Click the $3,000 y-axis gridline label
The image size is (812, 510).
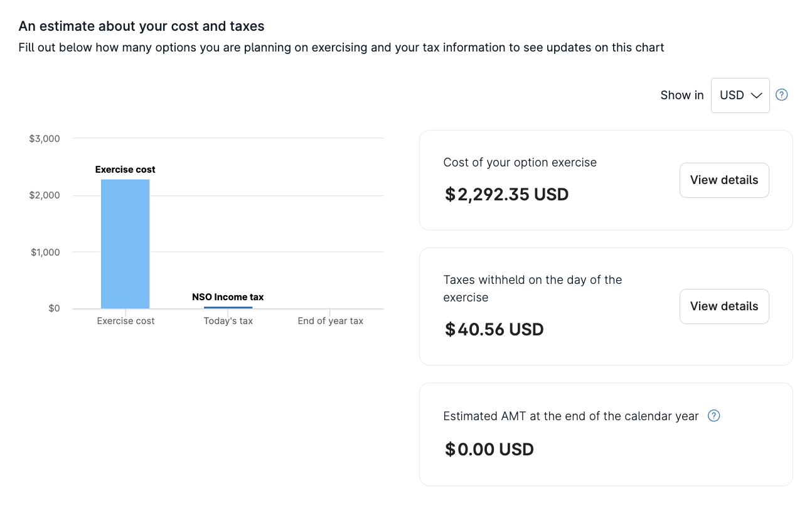pyautogui.click(x=45, y=138)
